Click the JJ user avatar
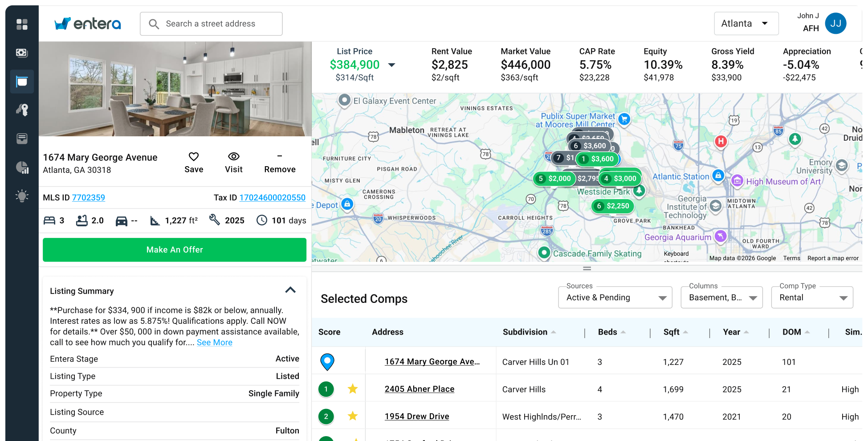868x441 pixels. (835, 23)
